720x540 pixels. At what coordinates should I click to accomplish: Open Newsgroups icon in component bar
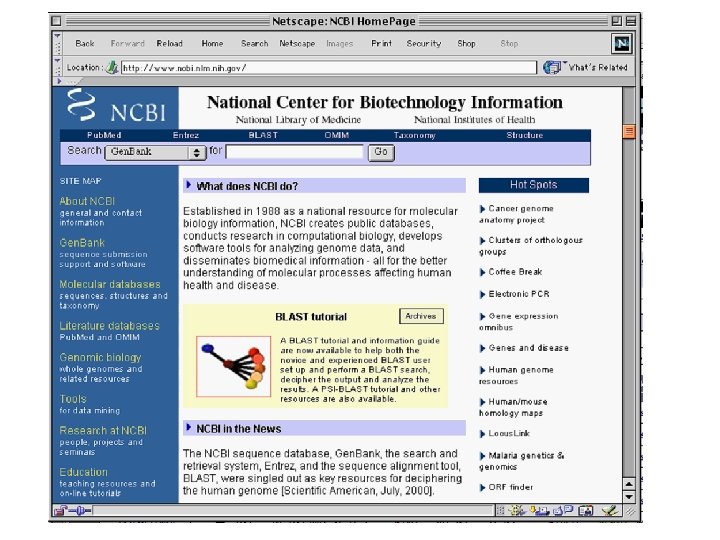[x=563, y=510]
